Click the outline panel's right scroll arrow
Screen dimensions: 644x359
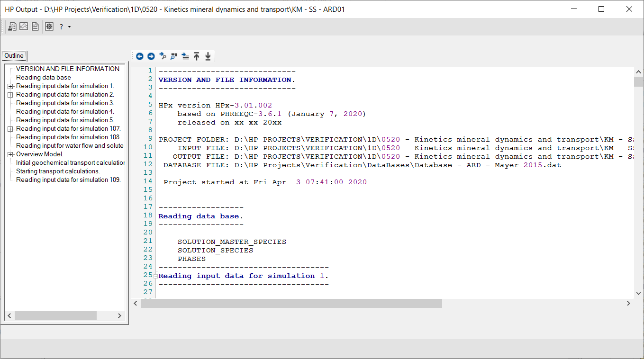[x=119, y=316]
